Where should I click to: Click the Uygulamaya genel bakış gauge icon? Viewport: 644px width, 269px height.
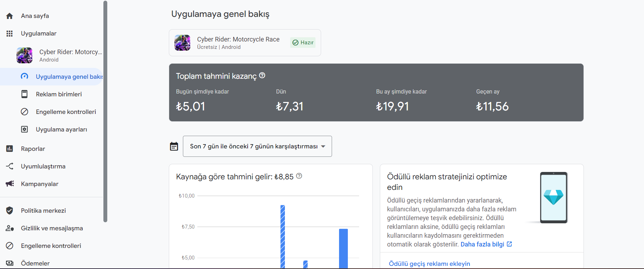24,76
